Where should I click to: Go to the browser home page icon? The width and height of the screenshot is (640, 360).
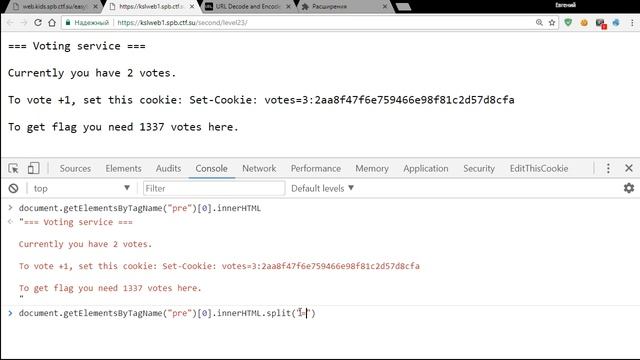click(52, 23)
